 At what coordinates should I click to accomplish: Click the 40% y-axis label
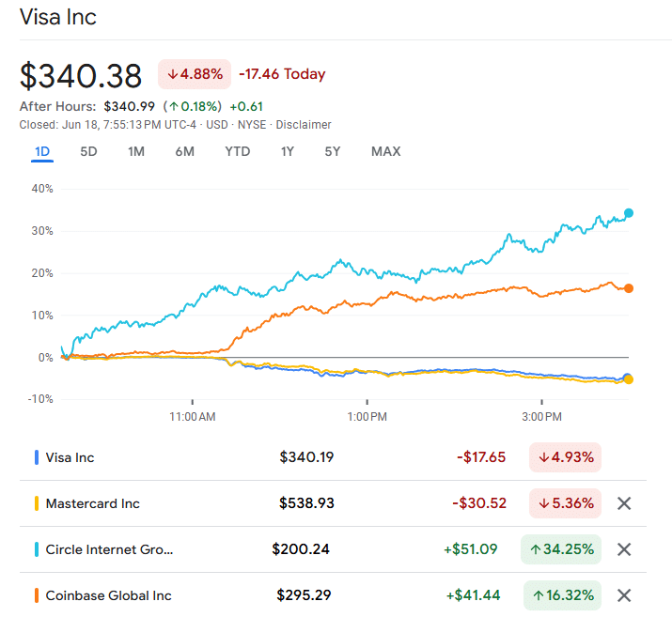point(42,189)
